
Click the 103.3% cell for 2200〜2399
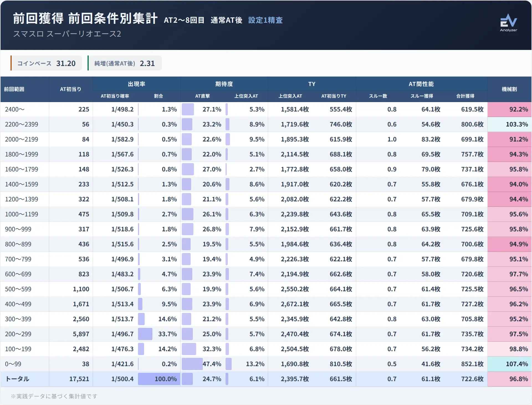(510, 124)
